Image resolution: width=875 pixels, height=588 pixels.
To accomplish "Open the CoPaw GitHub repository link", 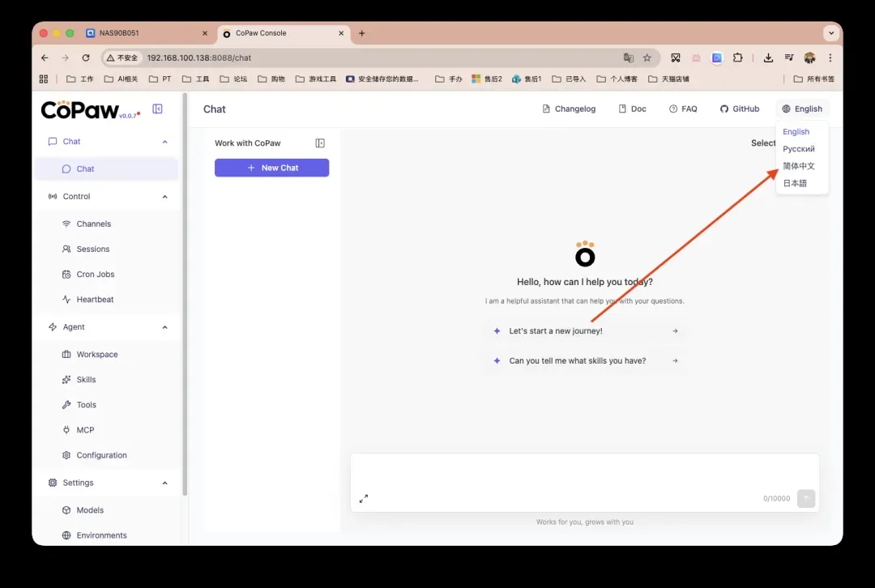I will pyautogui.click(x=739, y=109).
